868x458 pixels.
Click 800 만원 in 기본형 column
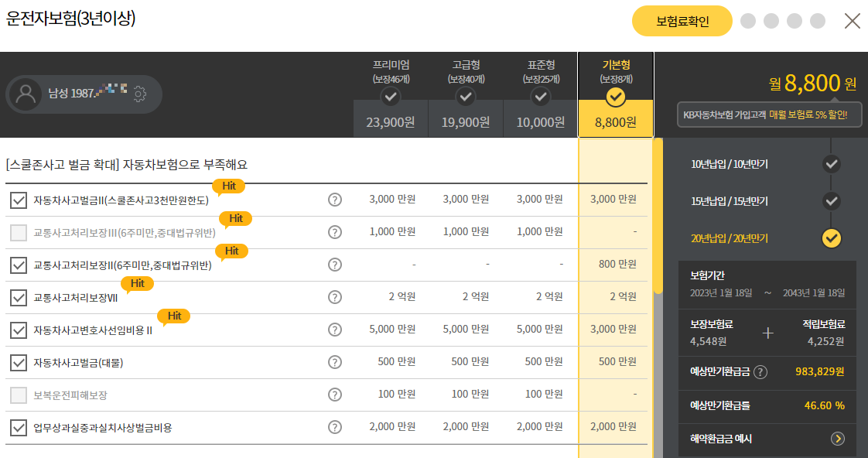pos(617,264)
